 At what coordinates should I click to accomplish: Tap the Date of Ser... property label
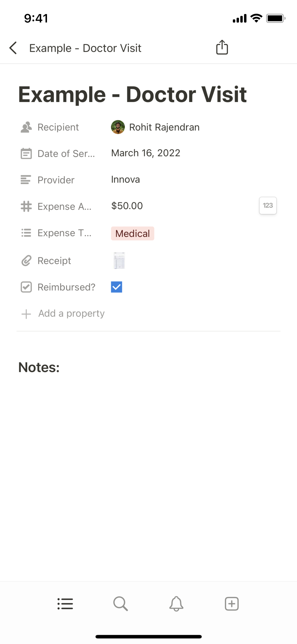coord(66,154)
